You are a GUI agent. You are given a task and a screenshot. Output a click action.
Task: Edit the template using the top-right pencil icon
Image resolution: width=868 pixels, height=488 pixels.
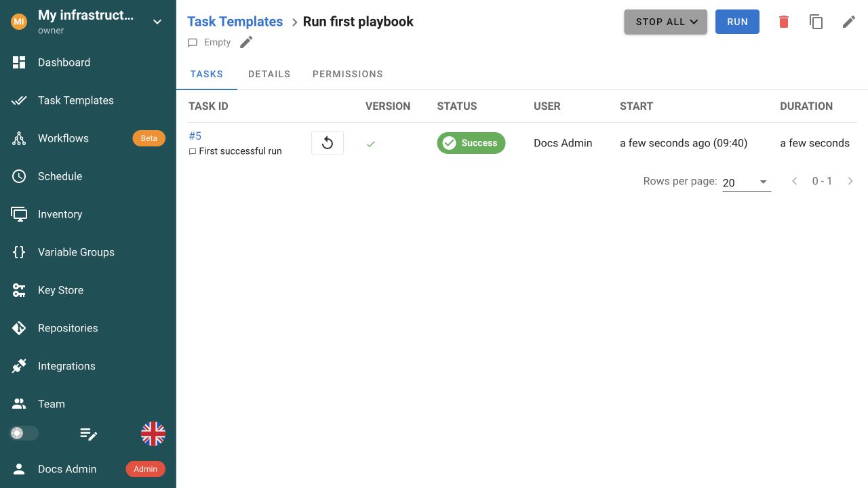(x=849, y=22)
